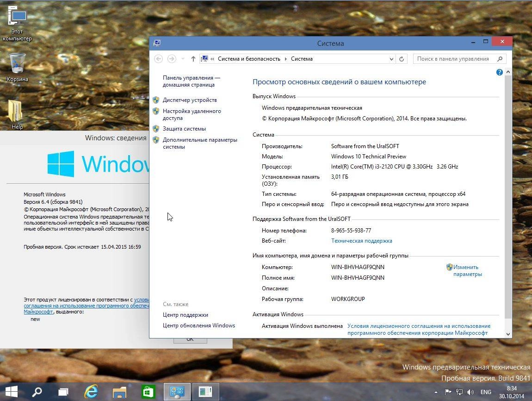Click 'Windows 10 Technical Preview' model text
Image resolution: width=532 pixels, height=401 pixels.
(368, 157)
